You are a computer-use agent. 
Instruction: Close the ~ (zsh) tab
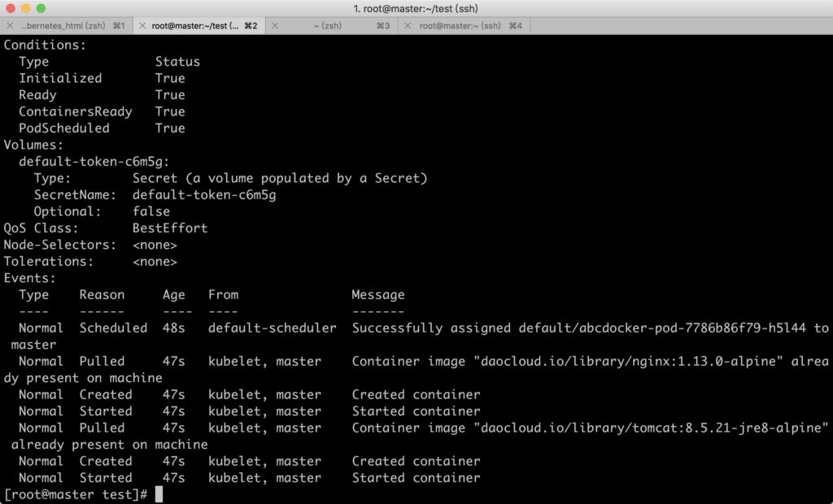point(275,25)
